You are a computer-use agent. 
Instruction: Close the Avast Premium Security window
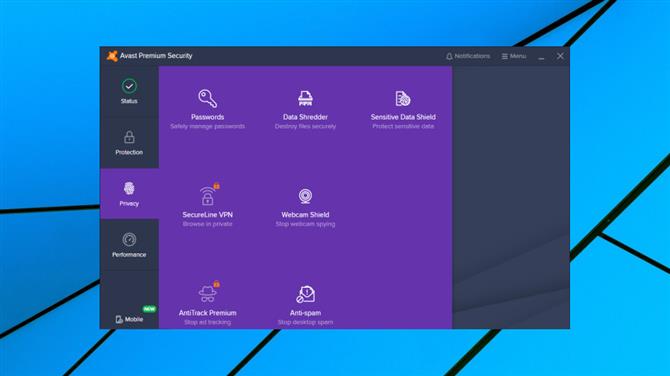[x=560, y=56]
